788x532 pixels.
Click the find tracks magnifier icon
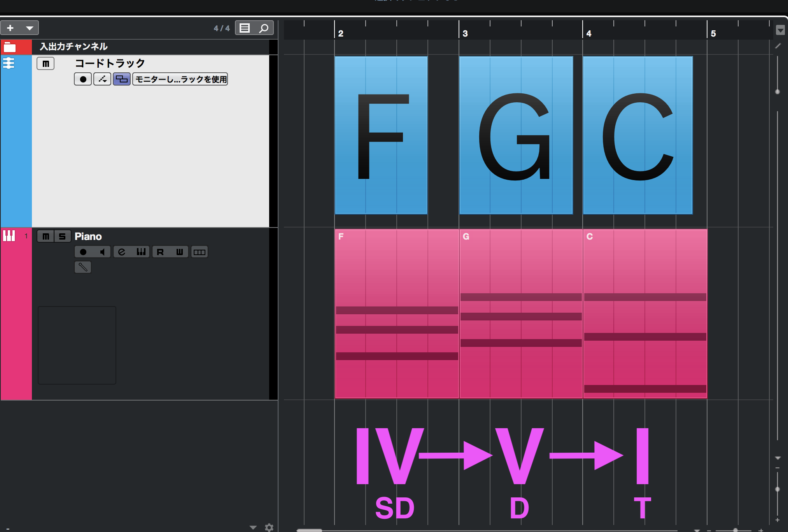[264, 28]
